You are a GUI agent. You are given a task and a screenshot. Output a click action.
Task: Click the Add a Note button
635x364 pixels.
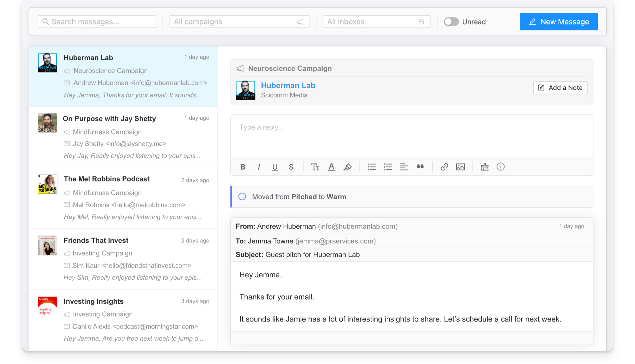pos(560,88)
